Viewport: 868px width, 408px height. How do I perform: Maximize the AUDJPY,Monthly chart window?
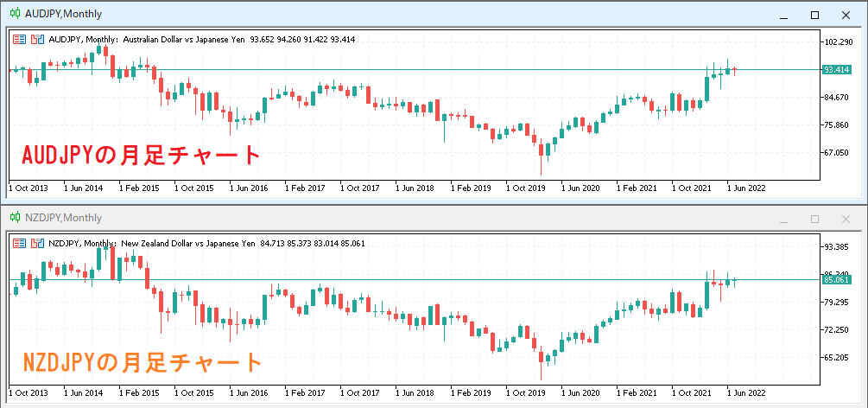[x=814, y=15]
